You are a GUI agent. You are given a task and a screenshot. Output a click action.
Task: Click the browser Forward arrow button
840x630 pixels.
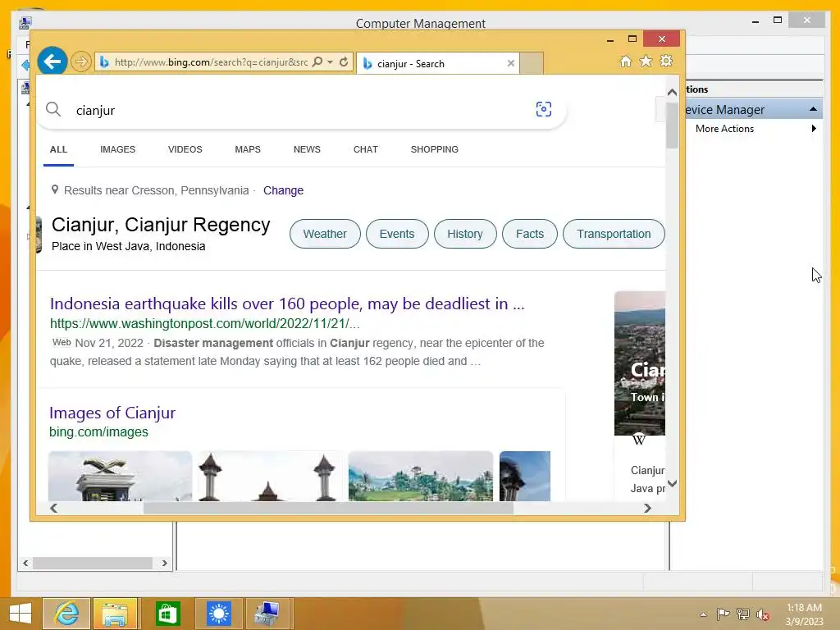81,62
